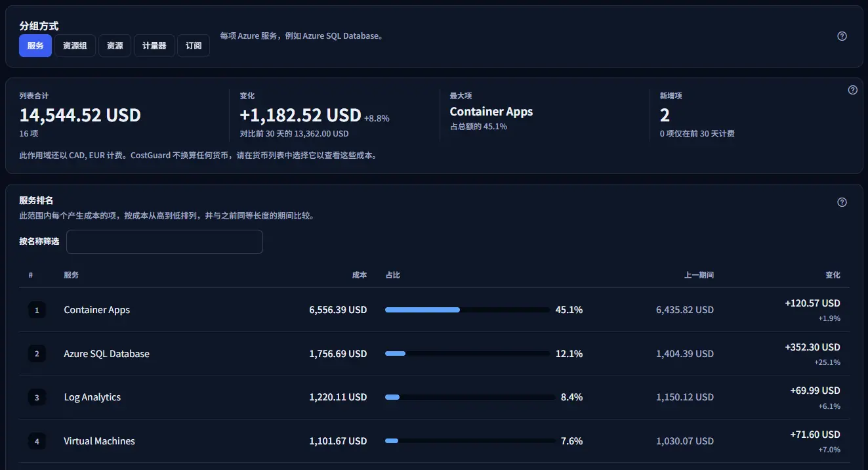868x470 pixels.
Task: Click the +120.57 USD change cell
Action: pyautogui.click(x=812, y=303)
